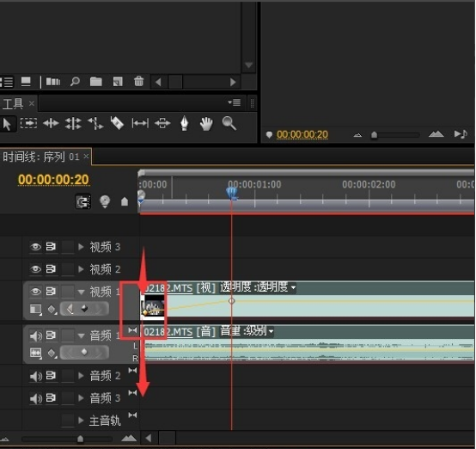Switch to the 时间线: 序列 01 tab
The width and height of the screenshot is (476, 449).
click(41, 157)
